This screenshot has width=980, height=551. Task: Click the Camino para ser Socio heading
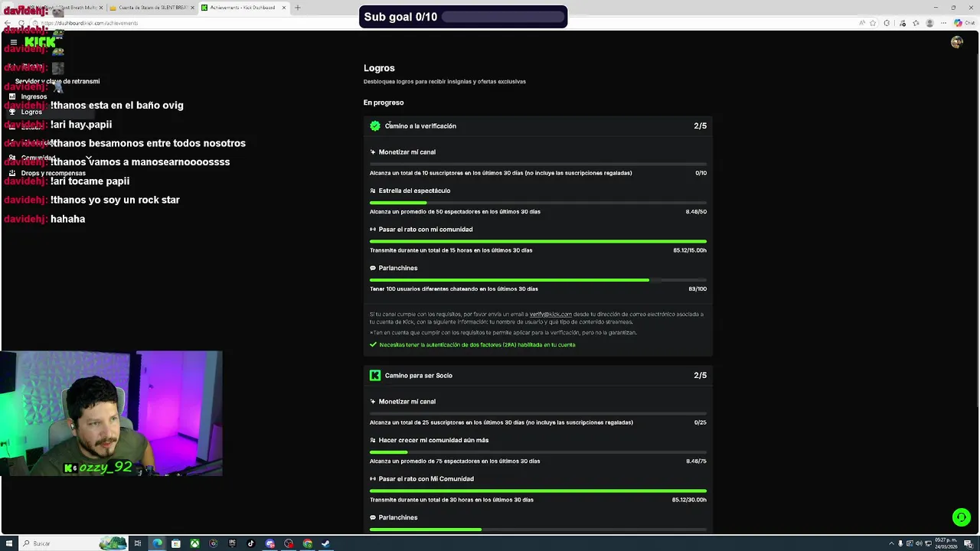click(419, 375)
